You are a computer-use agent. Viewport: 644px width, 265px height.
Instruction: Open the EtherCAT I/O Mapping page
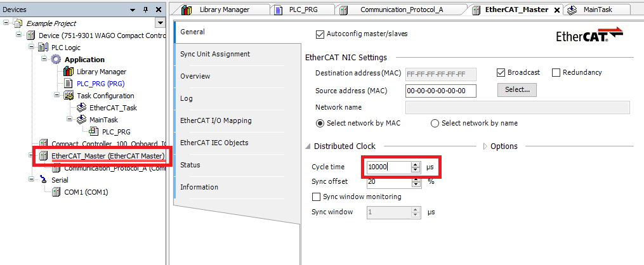pyautogui.click(x=216, y=120)
